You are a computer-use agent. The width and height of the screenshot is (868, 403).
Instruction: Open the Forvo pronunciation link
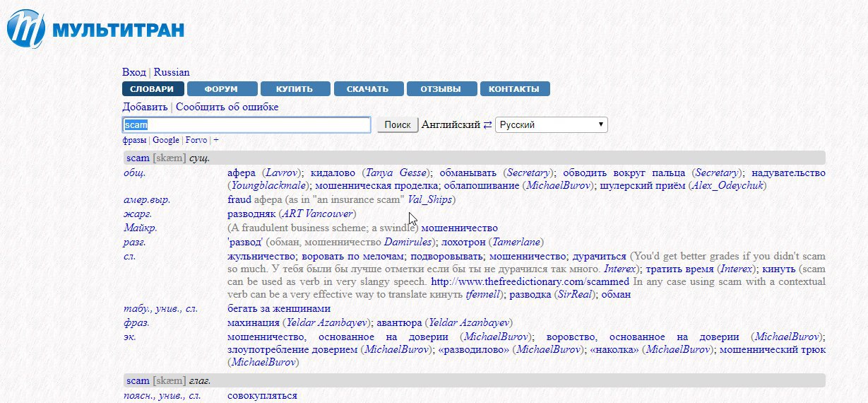tap(196, 140)
